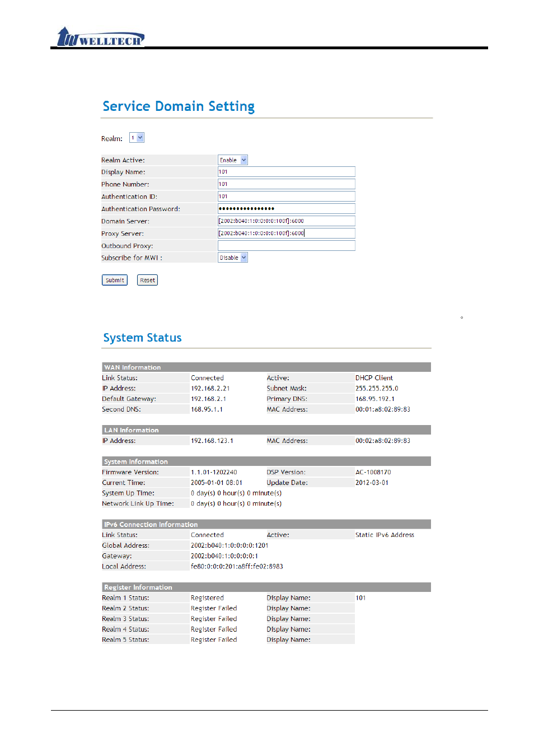Select the Static IPv6 Address value
Screen dimensions: 534x756
pyautogui.click(x=385, y=535)
